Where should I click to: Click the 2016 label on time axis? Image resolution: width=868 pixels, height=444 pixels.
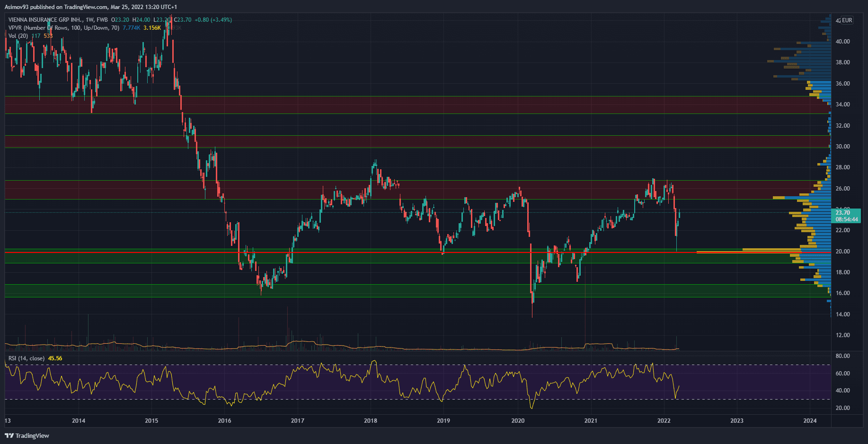[x=224, y=421]
